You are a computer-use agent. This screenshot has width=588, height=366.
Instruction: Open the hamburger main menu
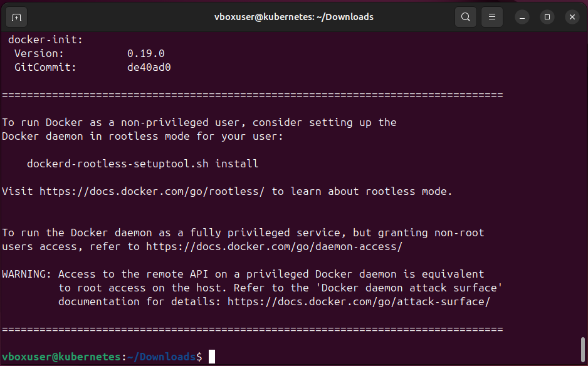(493, 17)
